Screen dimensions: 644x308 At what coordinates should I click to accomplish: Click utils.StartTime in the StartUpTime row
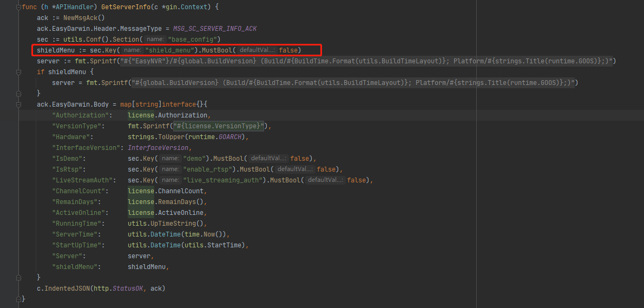[x=214, y=245]
